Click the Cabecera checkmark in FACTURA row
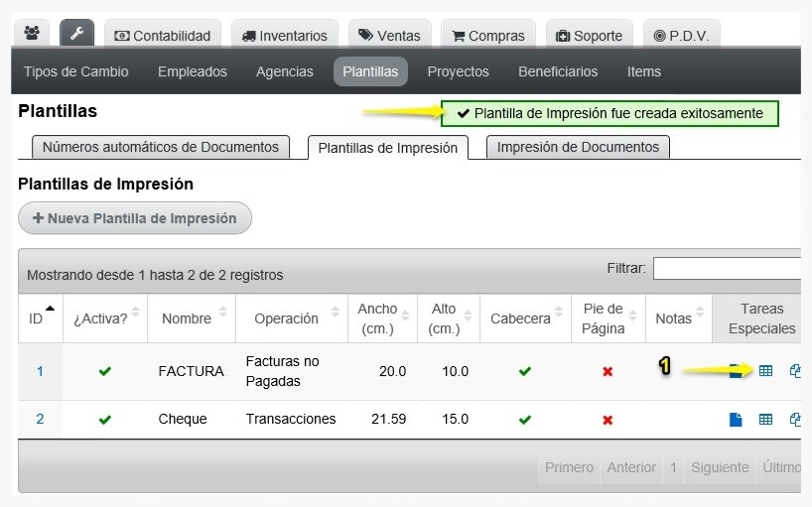The height and width of the screenshot is (507, 812). [x=525, y=371]
